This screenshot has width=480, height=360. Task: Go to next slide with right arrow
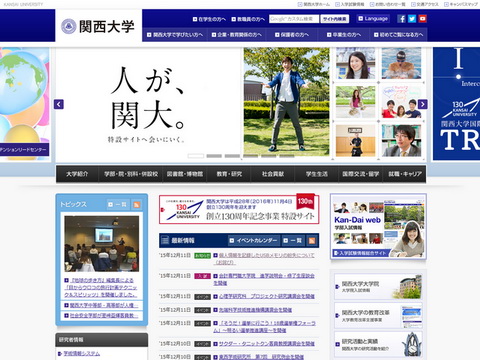pyautogui.click(x=423, y=104)
